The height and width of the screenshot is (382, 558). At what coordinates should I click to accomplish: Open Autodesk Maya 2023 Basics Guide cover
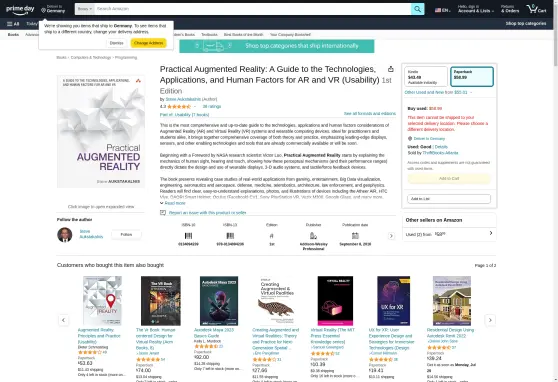click(219, 301)
